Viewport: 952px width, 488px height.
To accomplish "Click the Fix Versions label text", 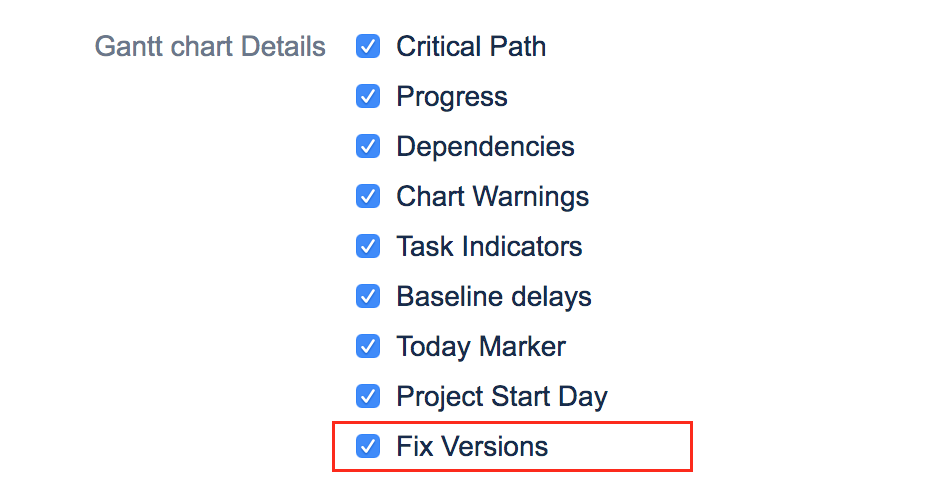I will click(x=472, y=446).
